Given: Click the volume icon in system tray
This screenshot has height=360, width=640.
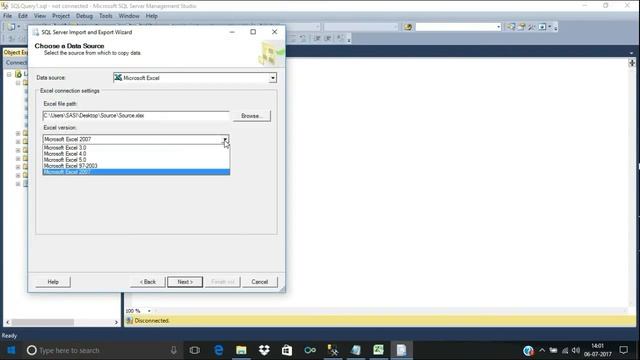Looking at the screenshot, I should point(576,350).
